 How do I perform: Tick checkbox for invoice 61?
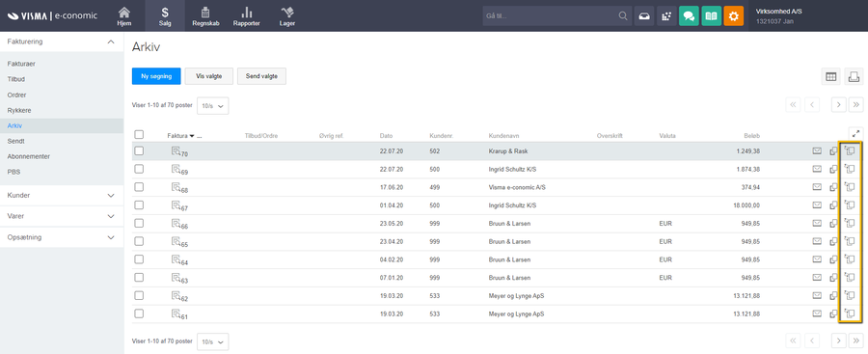pos(139,313)
